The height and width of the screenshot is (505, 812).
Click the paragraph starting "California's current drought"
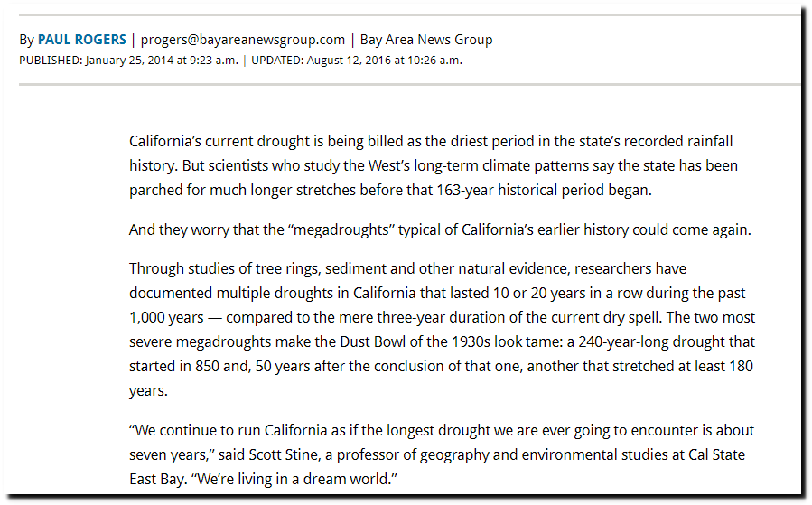[434, 165]
